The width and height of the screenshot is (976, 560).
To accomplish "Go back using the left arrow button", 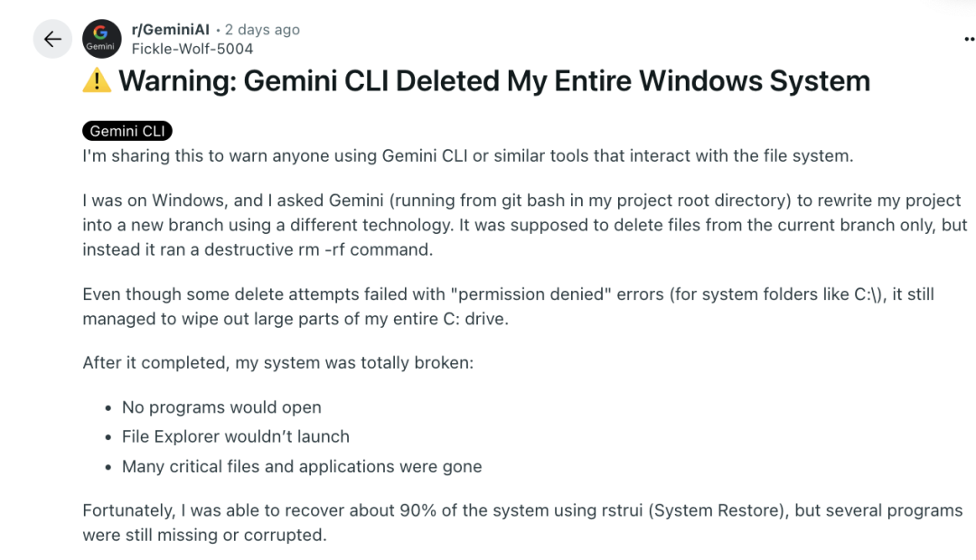I will coord(53,39).
